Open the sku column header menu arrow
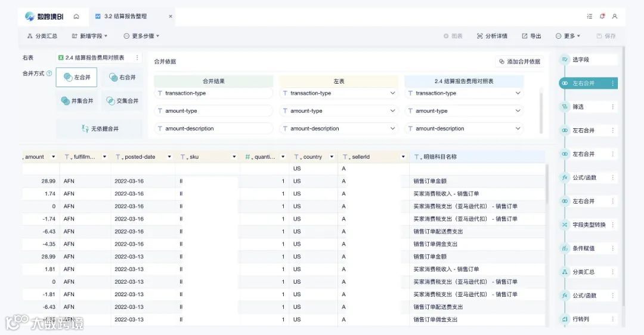644x335 pixels. [234, 157]
